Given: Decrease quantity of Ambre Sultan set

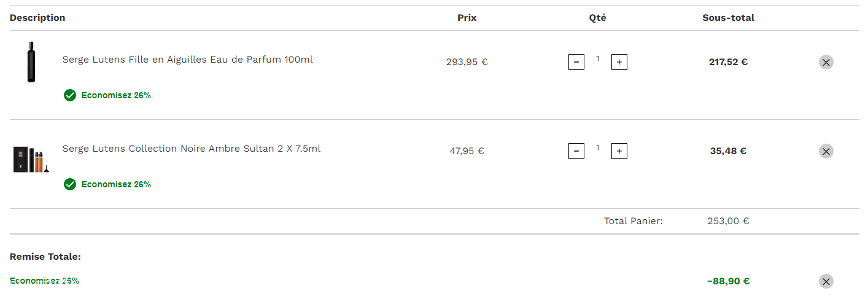Looking at the screenshot, I should 576,151.
